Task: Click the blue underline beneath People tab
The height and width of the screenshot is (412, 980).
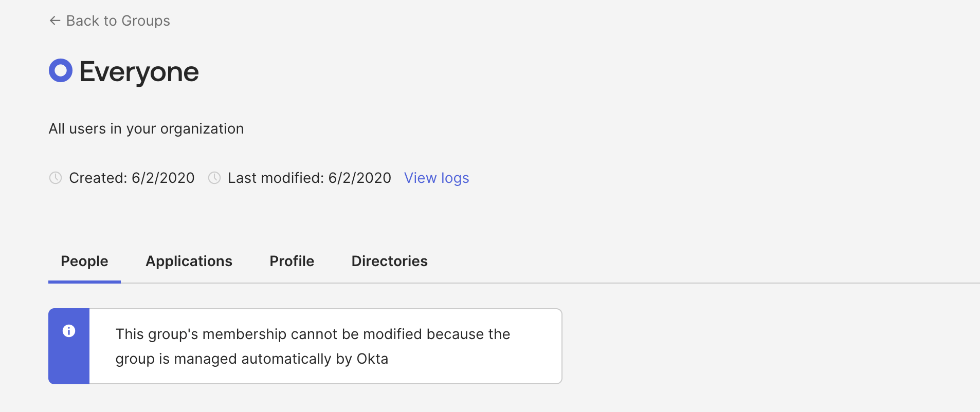Action: coord(84,282)
